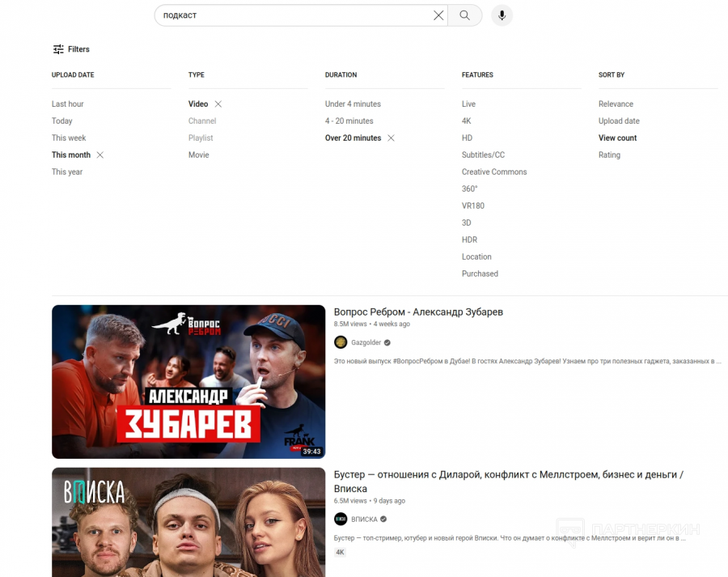Enable the 360° feature filter

tap(469, 189)
